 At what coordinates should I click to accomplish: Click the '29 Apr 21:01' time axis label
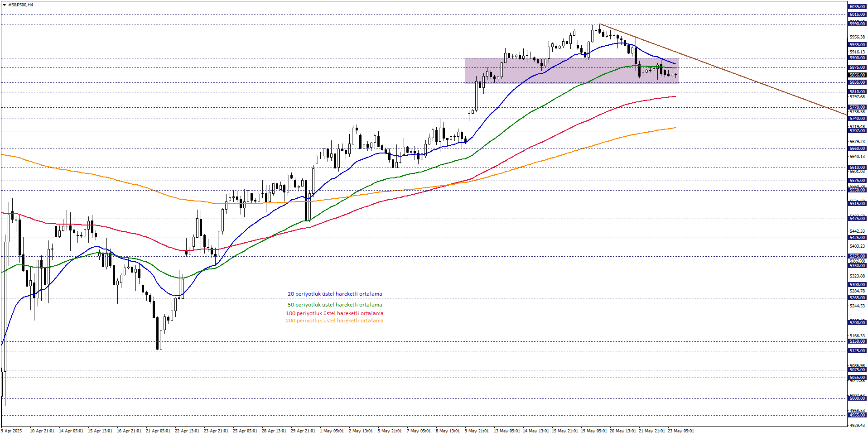pyautogui.click(x=303, y=431)
